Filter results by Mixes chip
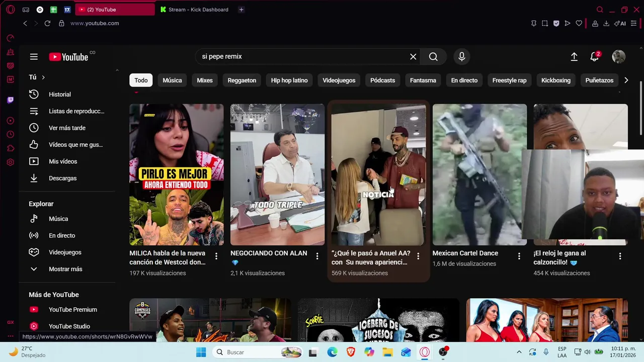Screen dimensions: 644x362 click(205, 80)
